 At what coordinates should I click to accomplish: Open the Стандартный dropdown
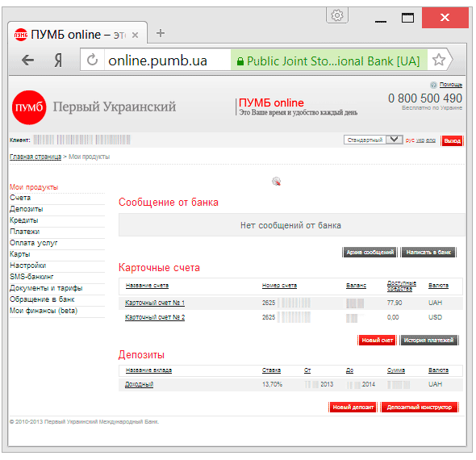pyautogui.click(x=373, y=140)
